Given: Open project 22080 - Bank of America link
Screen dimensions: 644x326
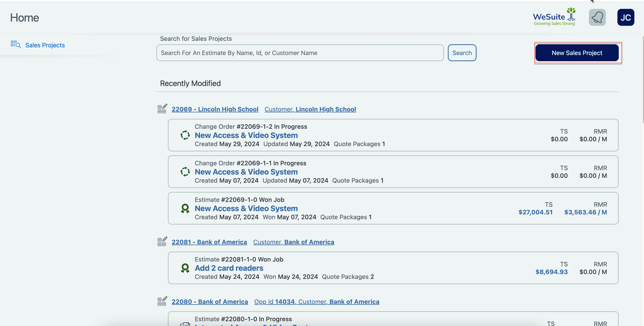Looking at the screenshot, I should click(210, 302).
